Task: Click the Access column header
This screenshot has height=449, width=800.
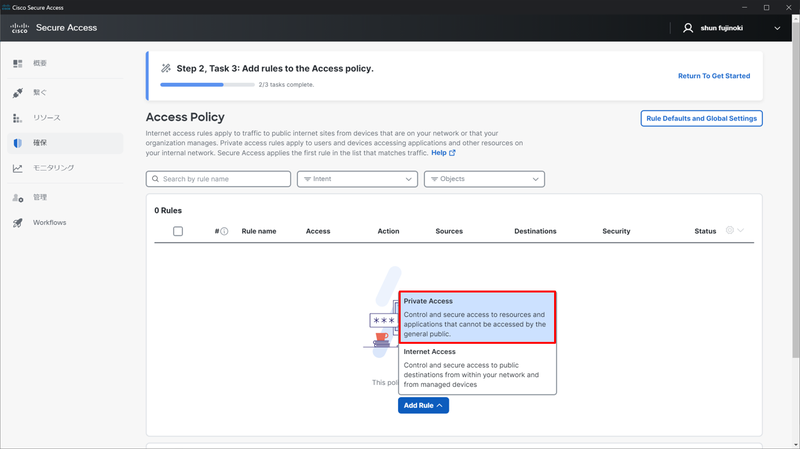Action: pos(318,231)
